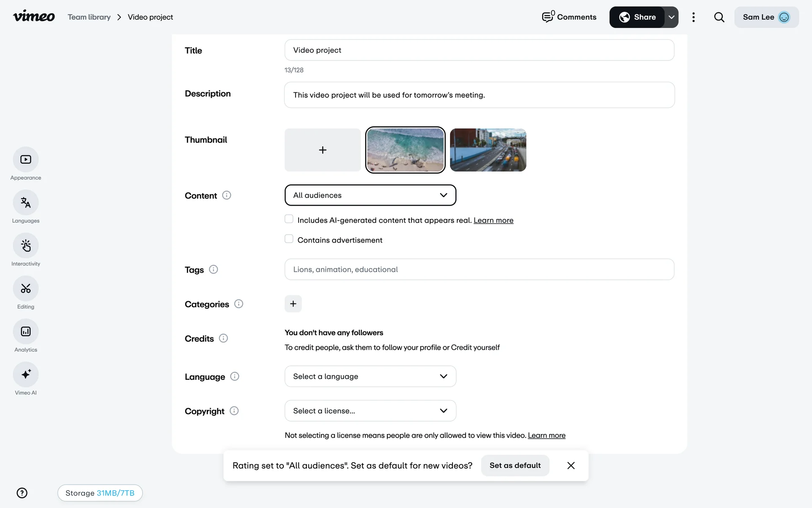Open the three-dot more options menu

[693, 17]
